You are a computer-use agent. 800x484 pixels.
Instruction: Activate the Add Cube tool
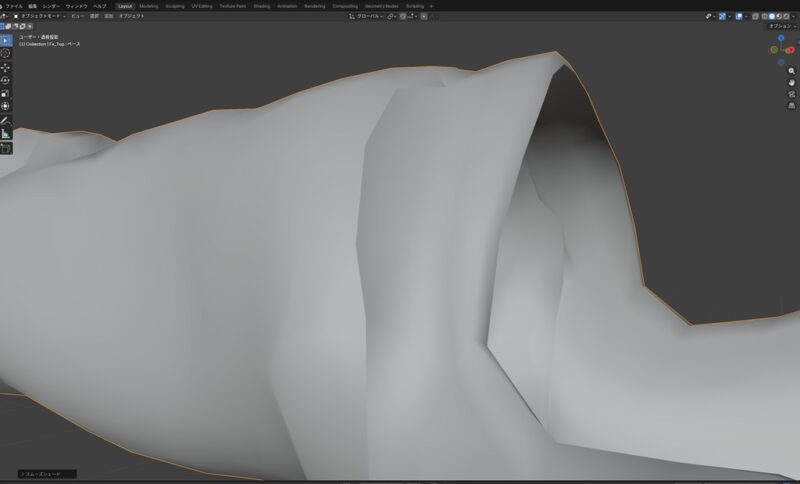click(x=6, y=147)
